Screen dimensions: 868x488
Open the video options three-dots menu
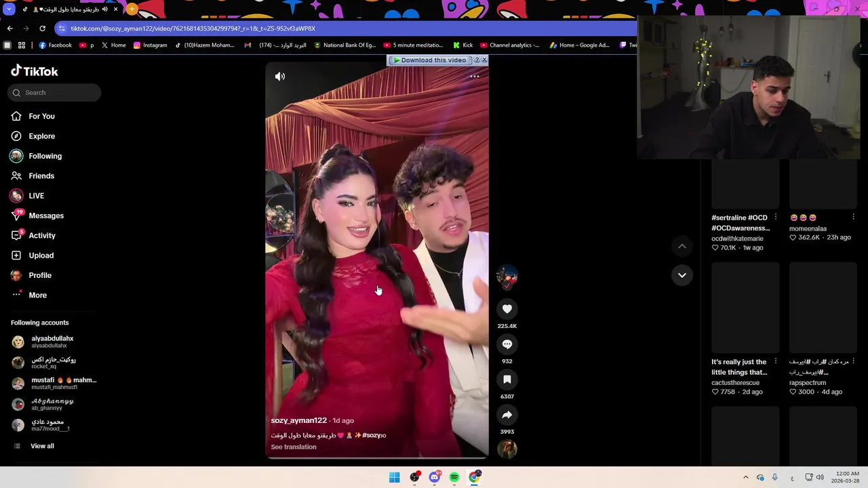pos(475,77)
